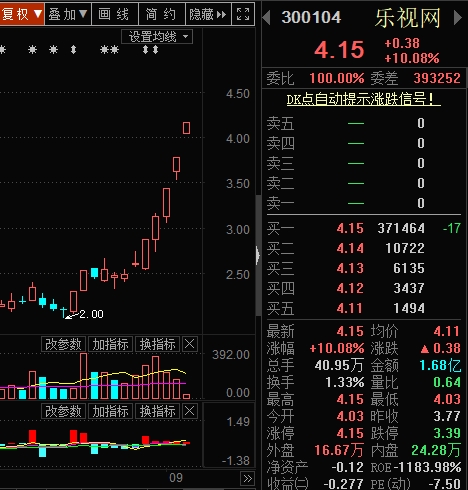
Task: Click the PE(动) value -7.50
Action: point(444,484)
